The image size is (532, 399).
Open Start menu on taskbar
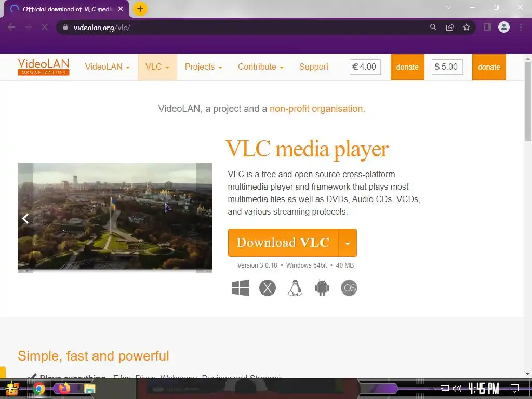pos(12,389)
